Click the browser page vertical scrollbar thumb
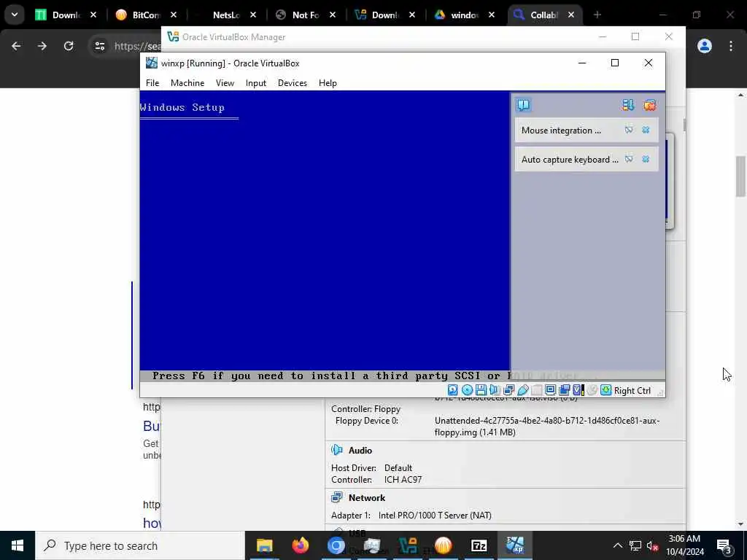 point(740,176)
